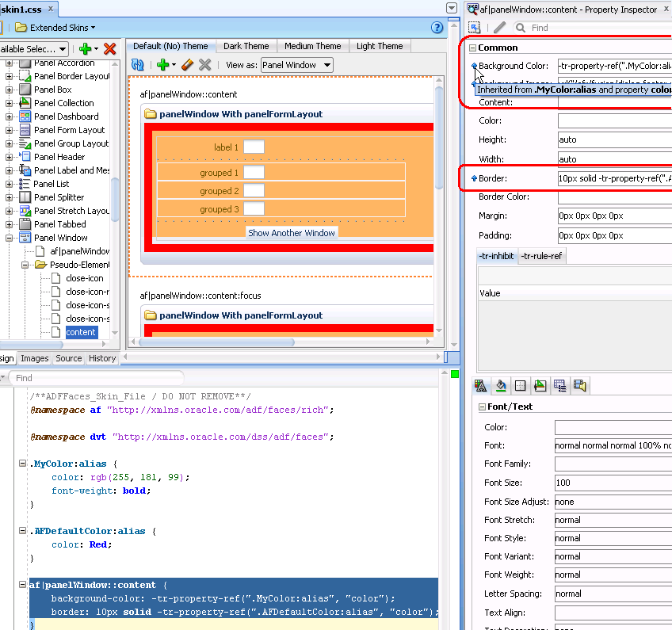Switch to the Dark Theme tab
This screenshot has width=672, height=630.
(246, 45)
